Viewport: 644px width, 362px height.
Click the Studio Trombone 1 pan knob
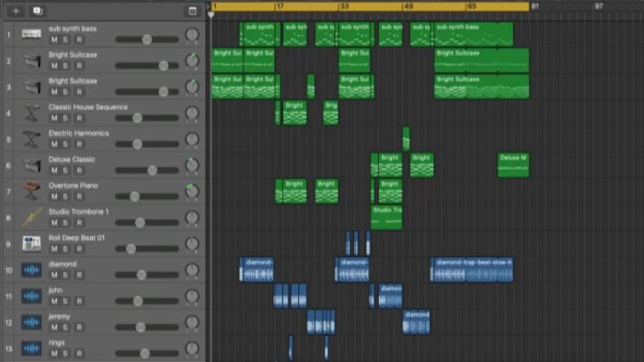191,218
